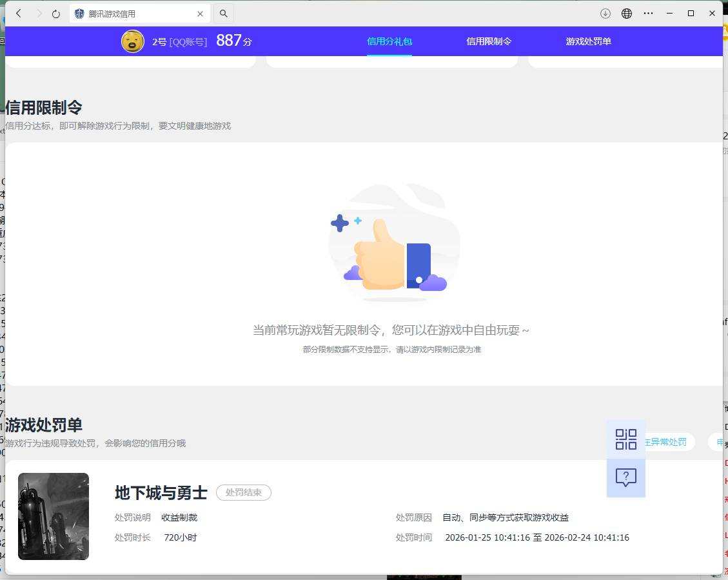The image size is (728, 580).
Task: Click the user avatar in header
Action: [x=133, y=41]
